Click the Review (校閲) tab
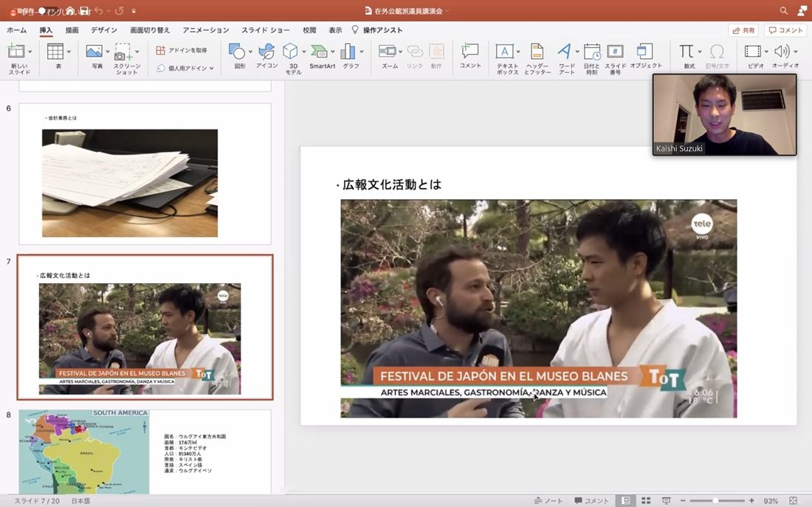This screenshot has width=812, height=507. click(x=309, y=30)
